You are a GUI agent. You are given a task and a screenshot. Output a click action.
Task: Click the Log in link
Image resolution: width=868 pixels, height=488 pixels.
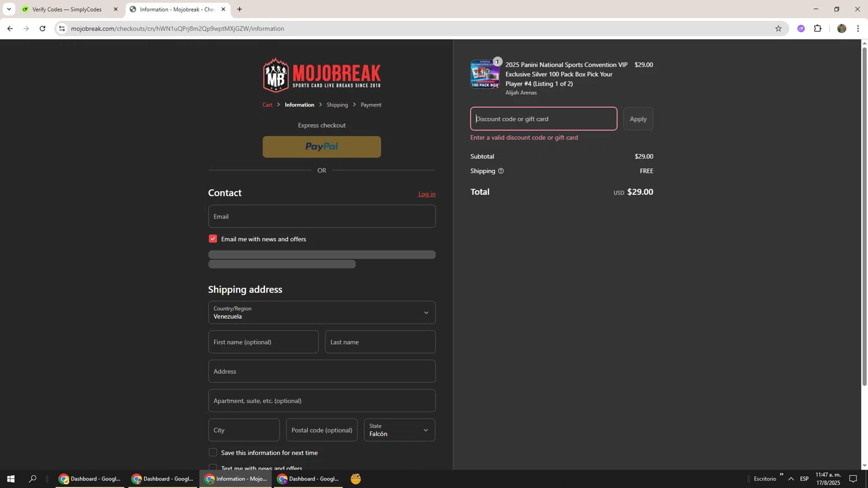427,194
